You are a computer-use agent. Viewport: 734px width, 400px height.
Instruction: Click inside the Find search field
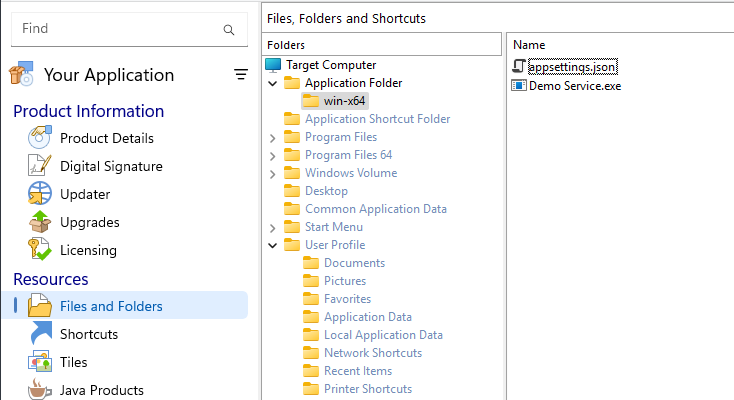pos(115,30)
